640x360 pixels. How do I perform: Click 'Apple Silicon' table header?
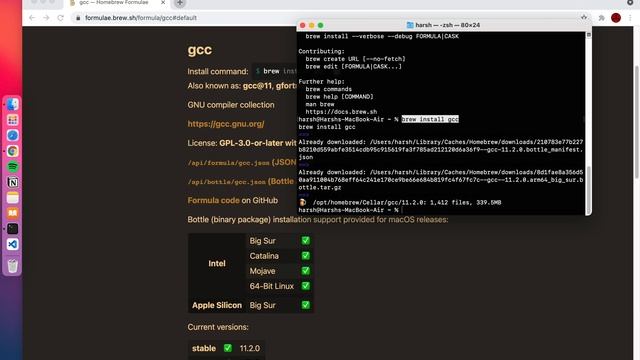217,305
